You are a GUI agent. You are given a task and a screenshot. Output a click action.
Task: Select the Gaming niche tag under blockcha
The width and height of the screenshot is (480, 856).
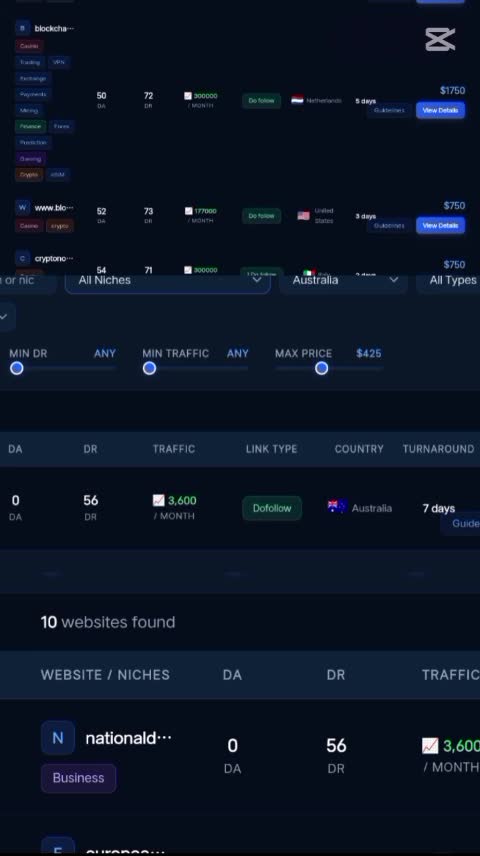30,159
